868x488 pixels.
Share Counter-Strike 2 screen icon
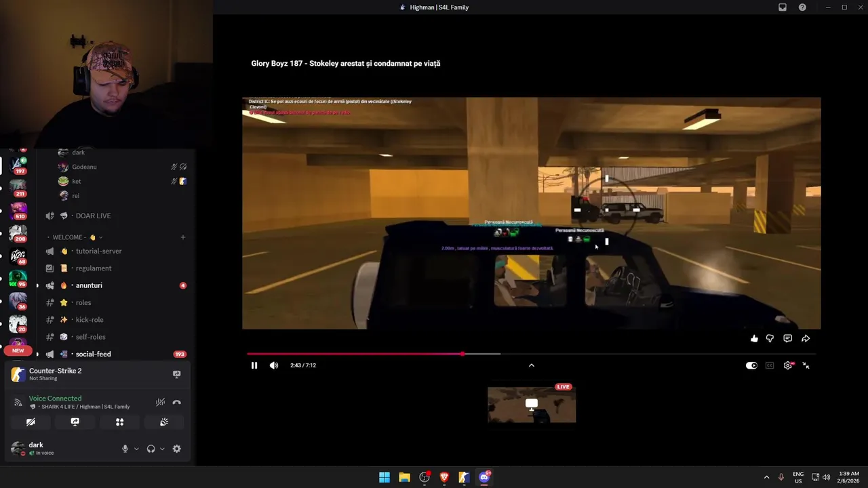(x=177, y=374)
